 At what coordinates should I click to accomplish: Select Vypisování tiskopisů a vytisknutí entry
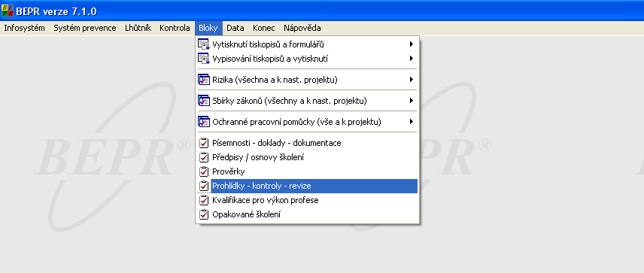[x=307, y=59]
